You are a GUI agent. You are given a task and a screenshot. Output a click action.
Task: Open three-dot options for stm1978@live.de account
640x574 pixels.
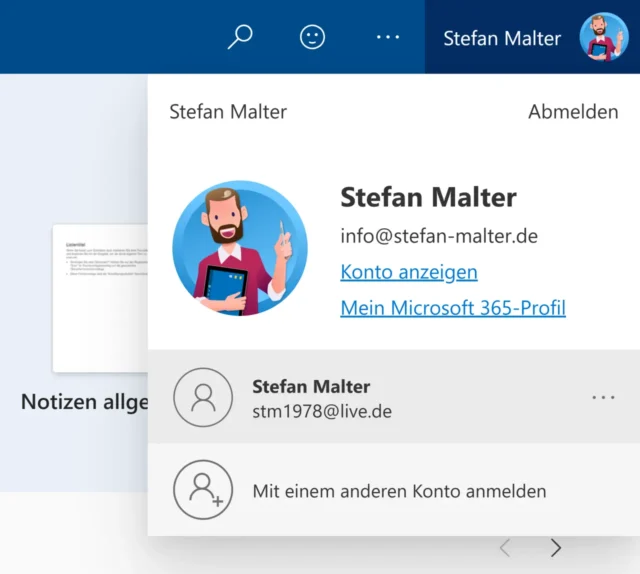coord(603,397)
